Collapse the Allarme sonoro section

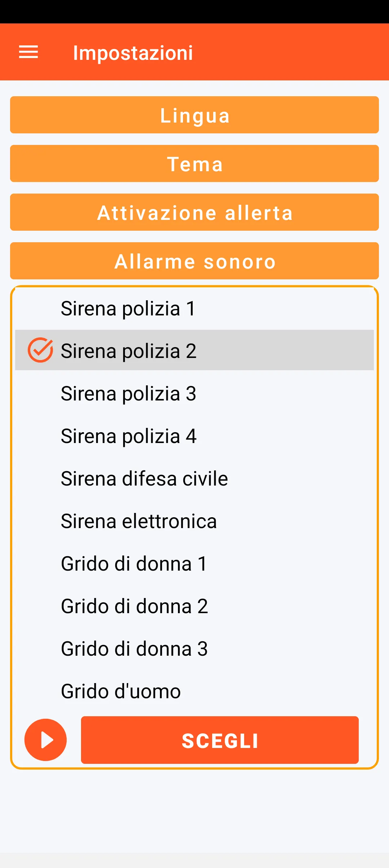[194, 261]
